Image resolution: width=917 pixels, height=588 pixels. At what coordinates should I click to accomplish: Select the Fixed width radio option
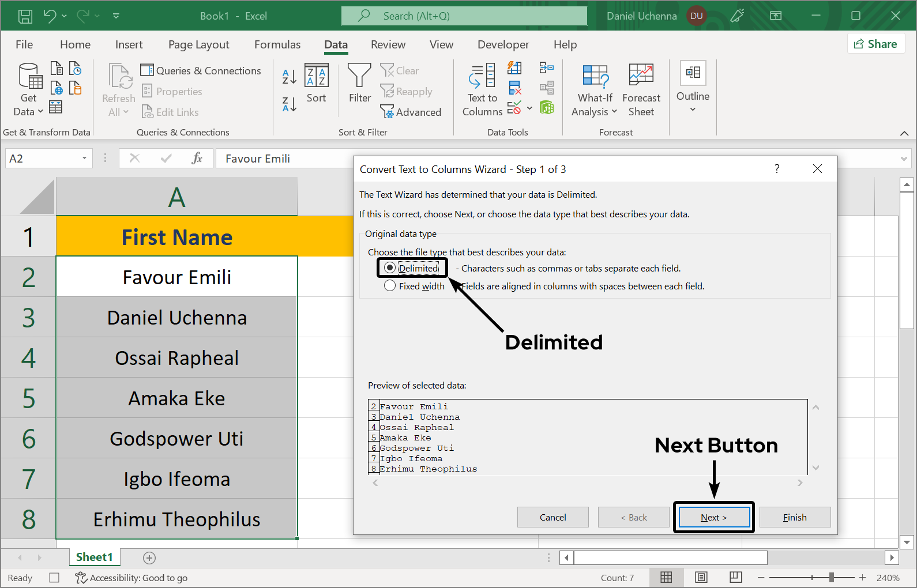tap(390, 286)
